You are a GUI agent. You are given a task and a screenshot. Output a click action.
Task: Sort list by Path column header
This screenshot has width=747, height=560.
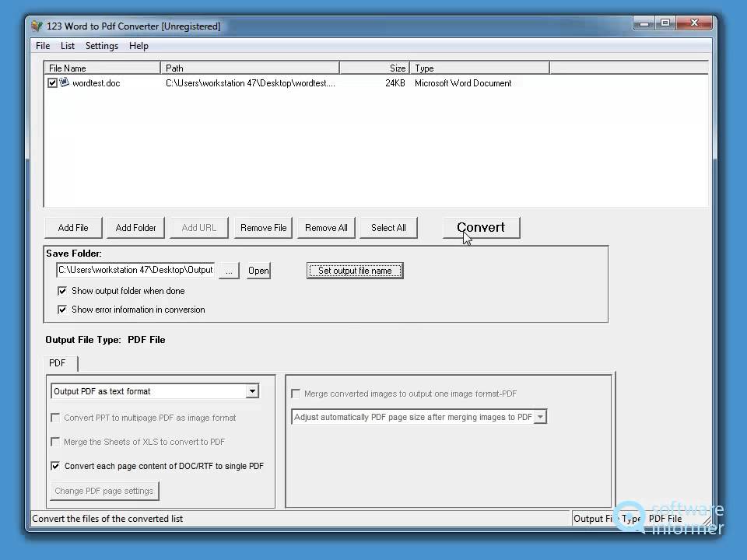pyautogui.click(x=250, y=68)
